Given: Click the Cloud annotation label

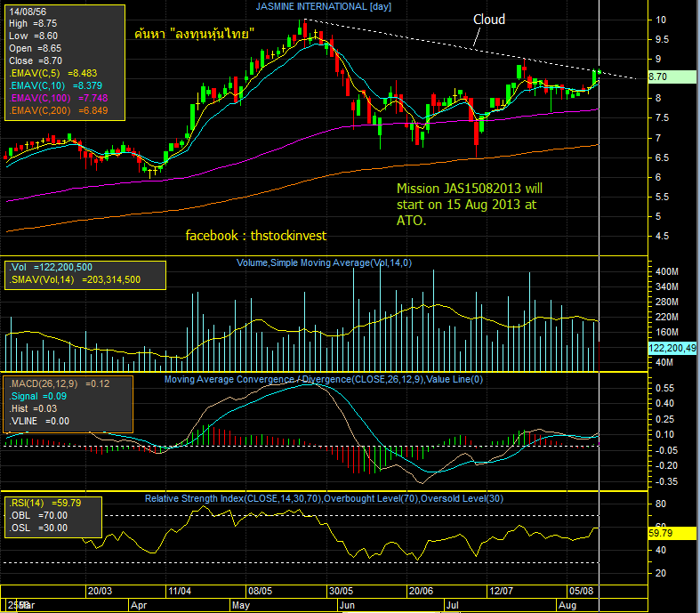Looking at the screenshot, I should point(489,20).
